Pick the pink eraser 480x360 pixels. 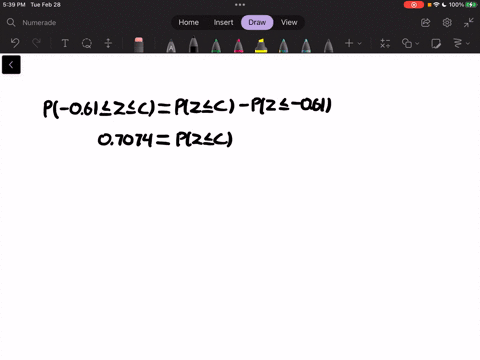(139, 45)
